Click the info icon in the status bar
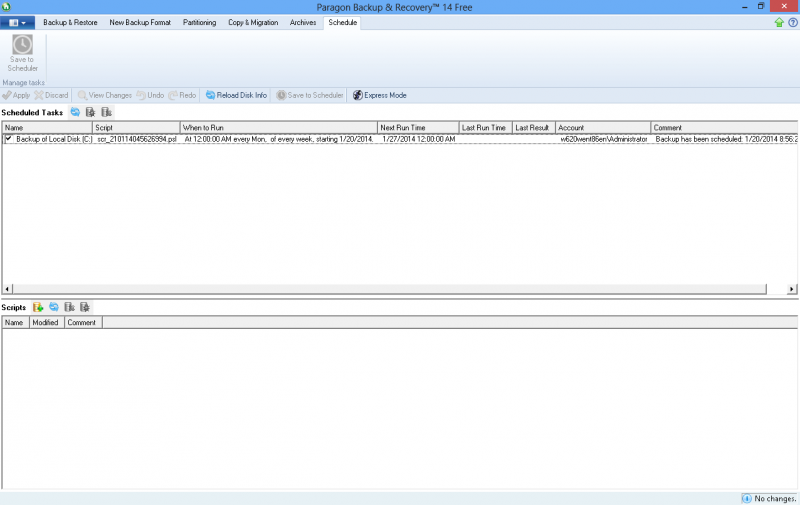The width and height of the screenshot is (800, 505). click(746, 498)
